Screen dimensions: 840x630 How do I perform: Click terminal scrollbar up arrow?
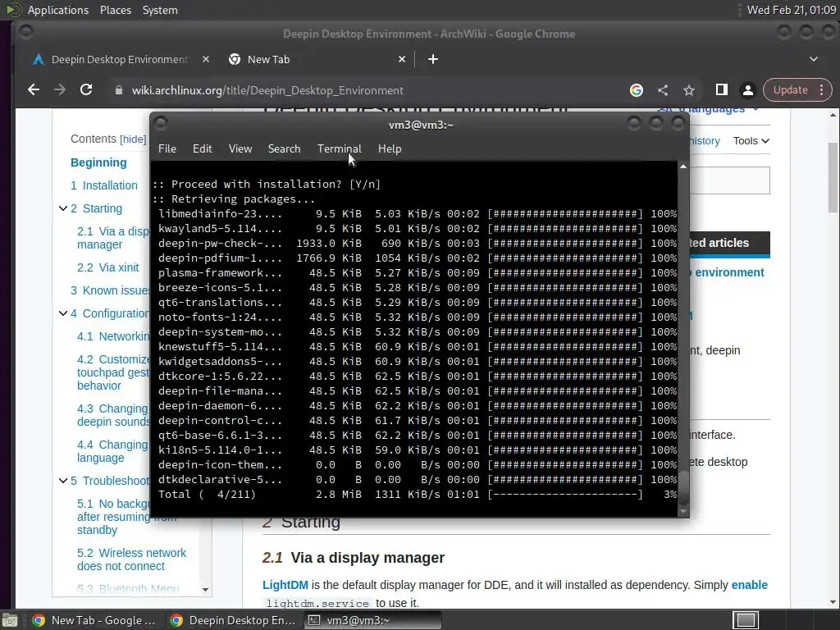pyautogui.click(x=683, y=167)
